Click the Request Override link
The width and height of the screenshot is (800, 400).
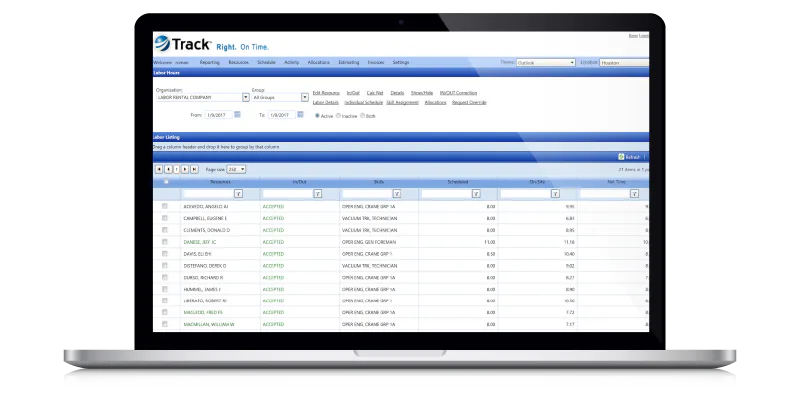point(469,103)
